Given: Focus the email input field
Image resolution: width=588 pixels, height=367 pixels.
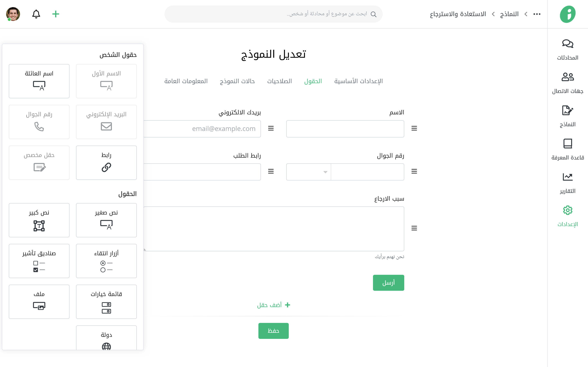Looking at the screenshot, I should point(202,129).
